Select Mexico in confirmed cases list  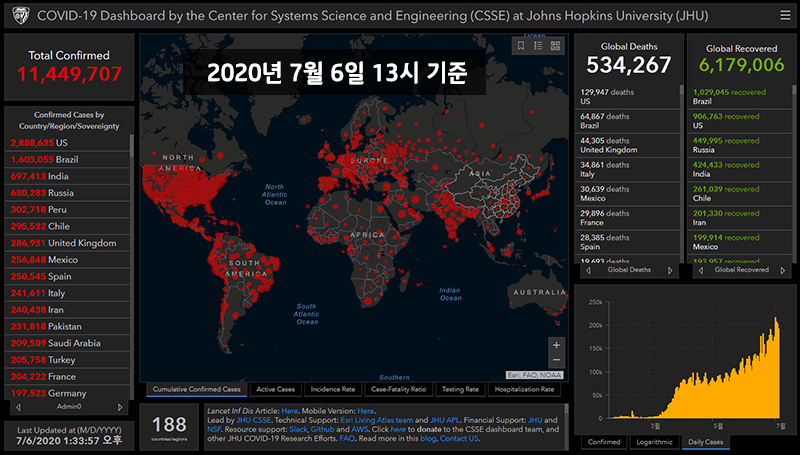(x=67, y=260)
